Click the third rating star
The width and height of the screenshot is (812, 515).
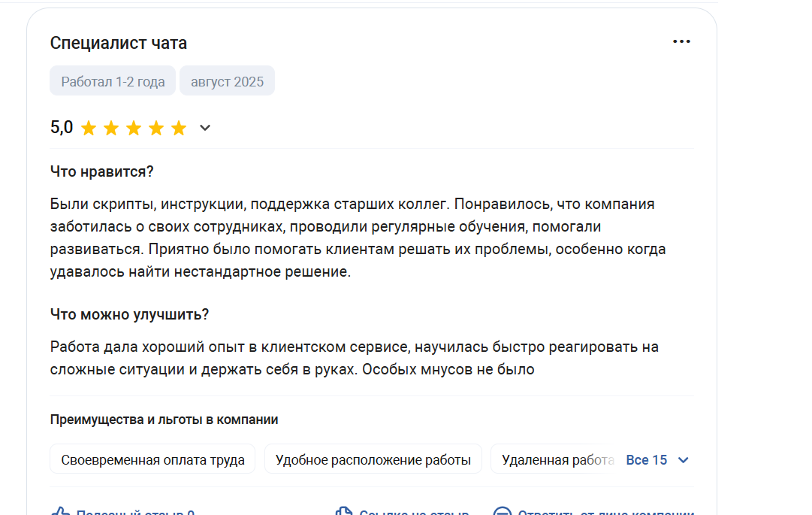134,128
